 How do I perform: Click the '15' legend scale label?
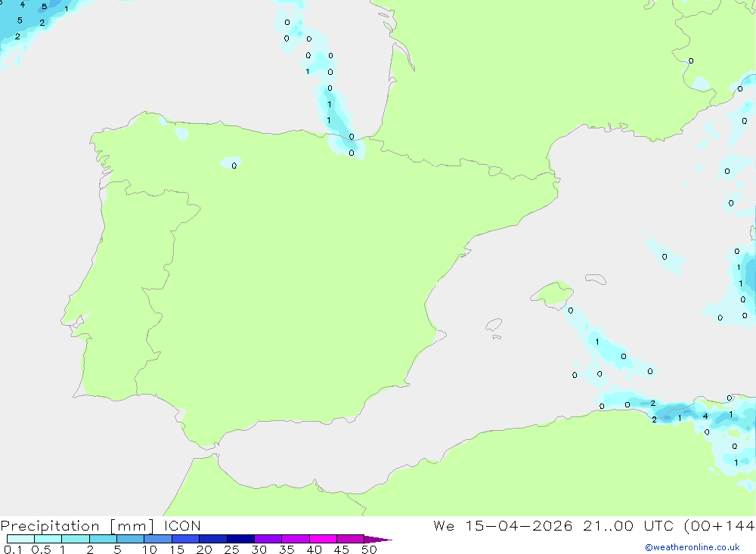pos(177,549)
